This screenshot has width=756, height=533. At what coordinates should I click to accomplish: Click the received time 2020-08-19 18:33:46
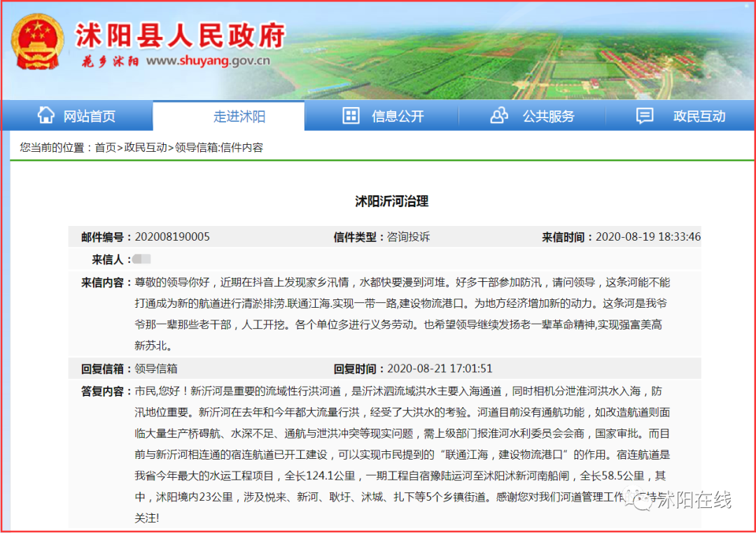click(648, 236)
